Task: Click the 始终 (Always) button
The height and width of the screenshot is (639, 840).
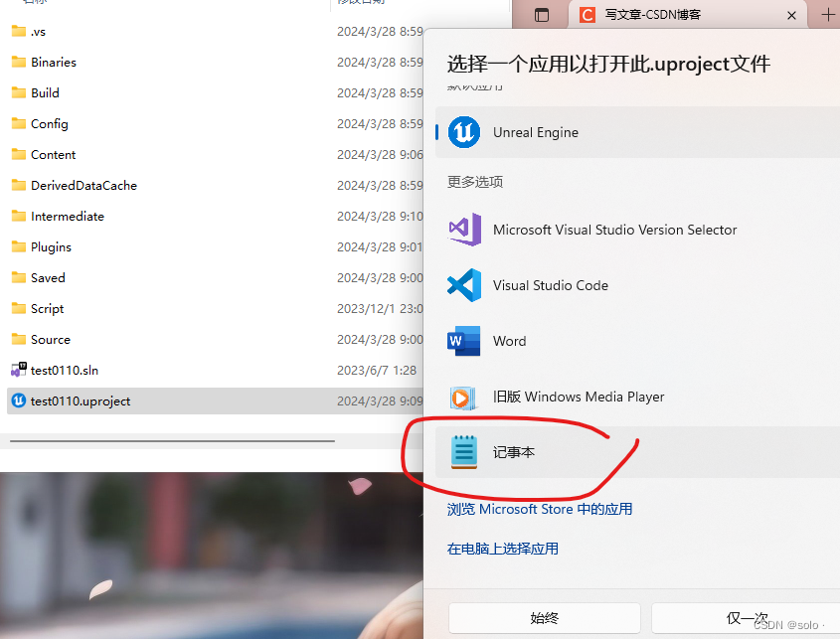Action: 545,618
